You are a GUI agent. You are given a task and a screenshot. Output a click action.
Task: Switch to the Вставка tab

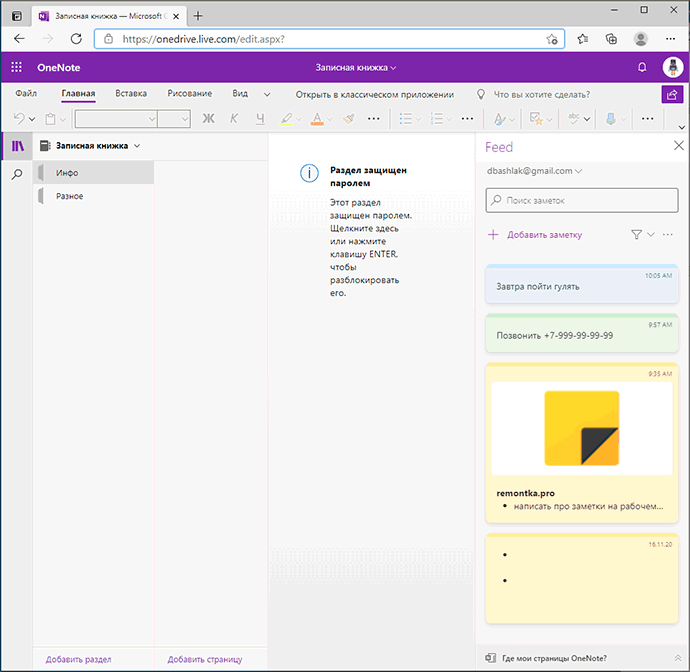tap(131, 94)
